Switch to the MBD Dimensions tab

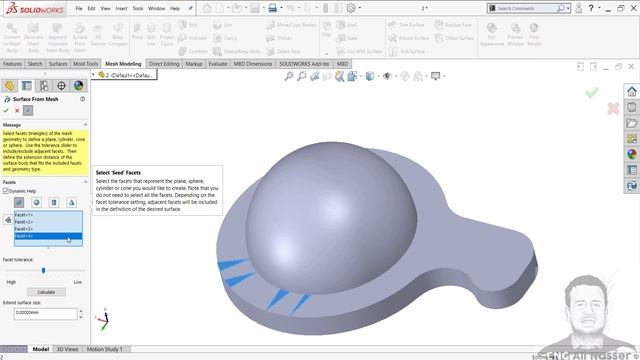point(253,64)
